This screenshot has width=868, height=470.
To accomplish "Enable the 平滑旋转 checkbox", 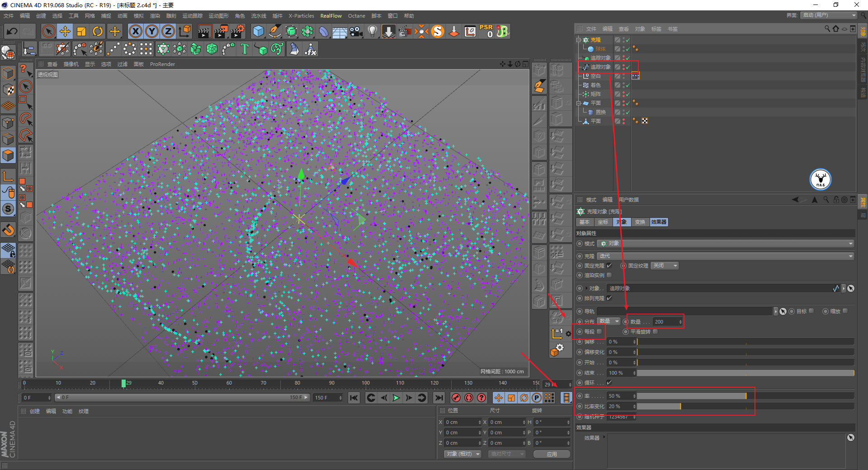I will (656, 332).
